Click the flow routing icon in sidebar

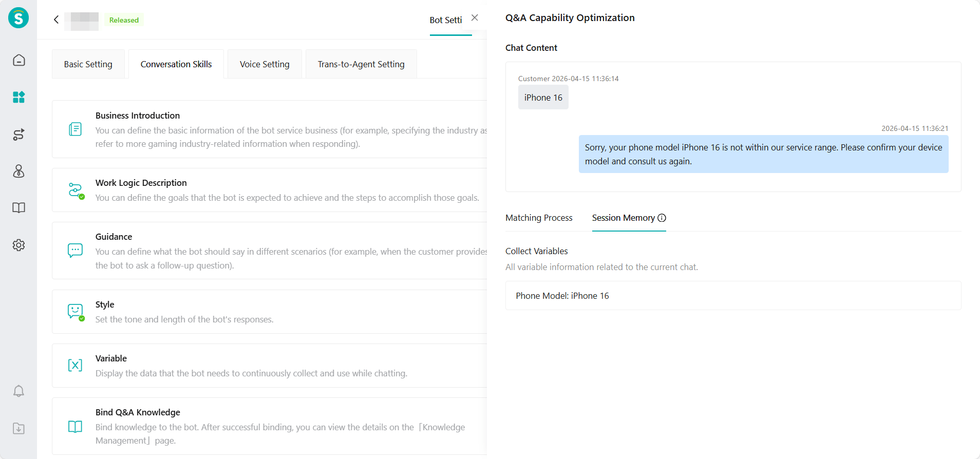click(x=18, y=135)
